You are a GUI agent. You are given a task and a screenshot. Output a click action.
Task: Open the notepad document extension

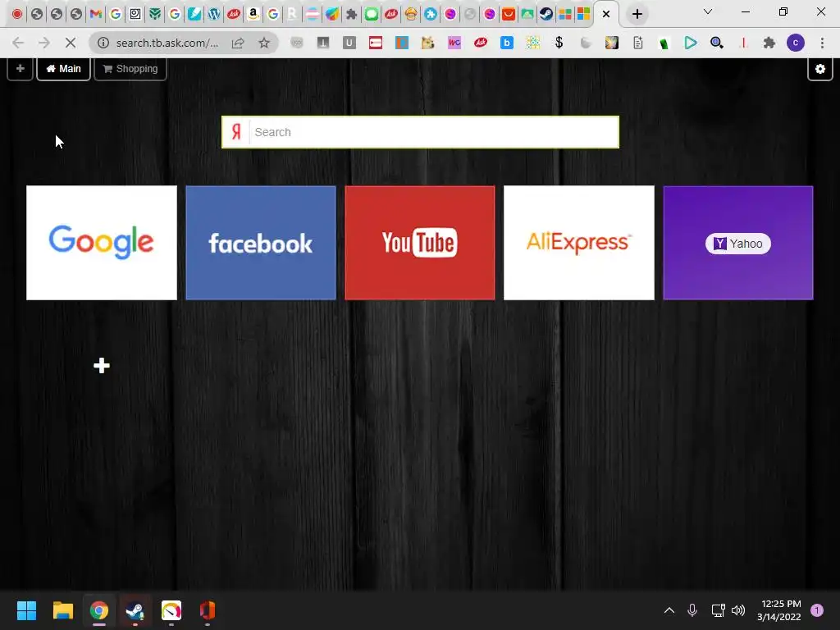click(638, 43)
